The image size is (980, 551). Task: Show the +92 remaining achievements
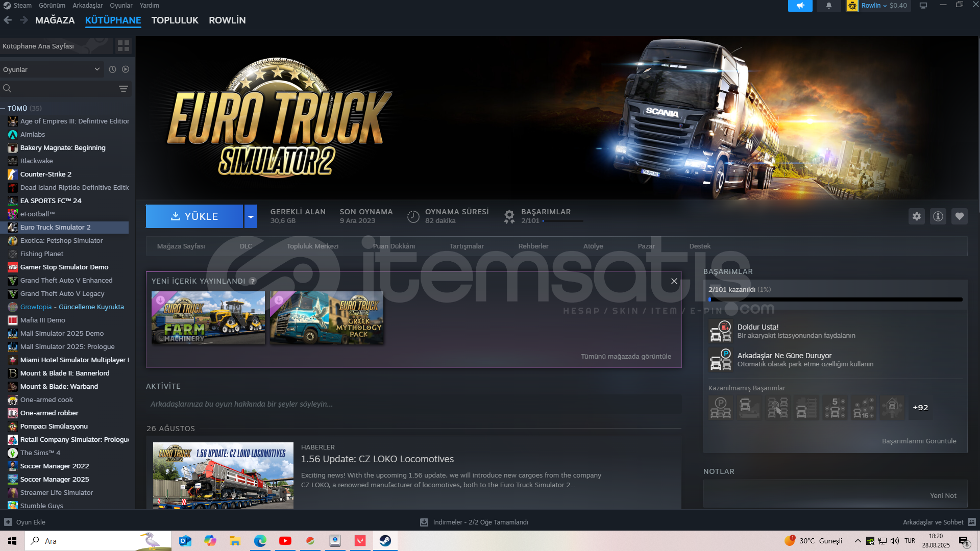pyautogui.click(x=920, y=408)
